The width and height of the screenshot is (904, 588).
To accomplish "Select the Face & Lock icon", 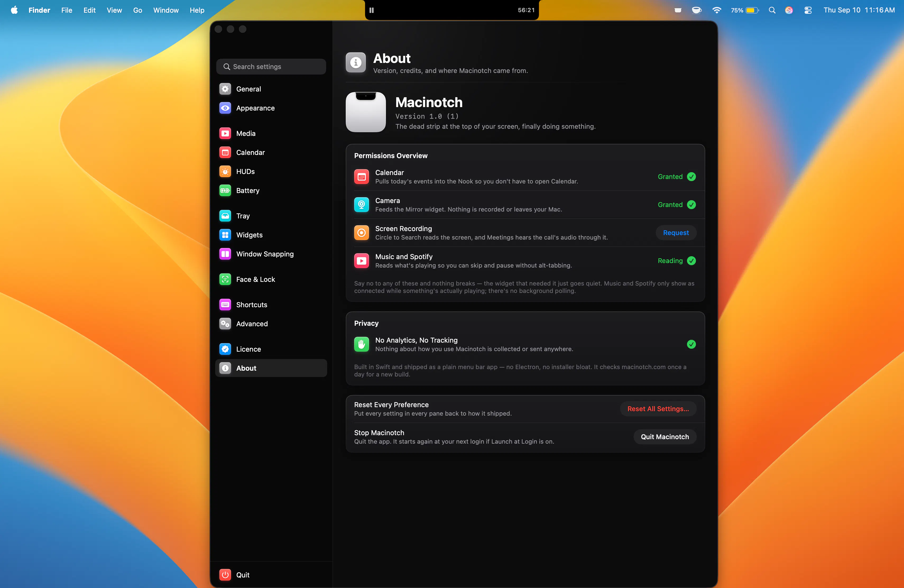I will click(225, 279).
